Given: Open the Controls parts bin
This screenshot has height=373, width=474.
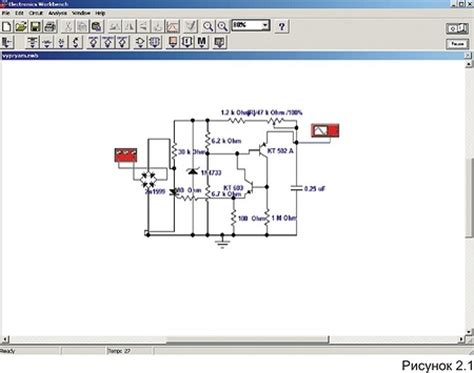Looking at the screenshot, I should point(187,42).
